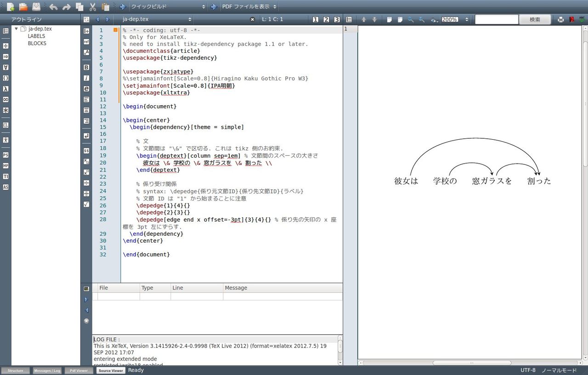
Task: Toggle the Pdf Viewer panel button
Action: pyautogui.click(x=79, y=370)
